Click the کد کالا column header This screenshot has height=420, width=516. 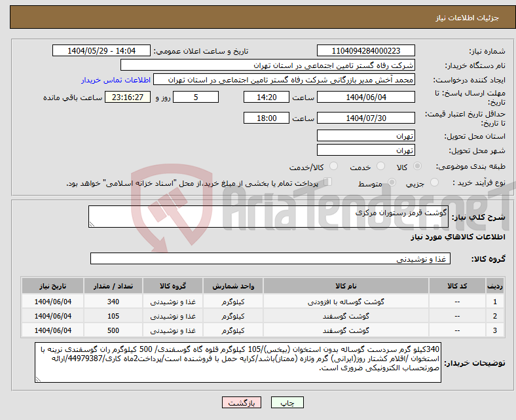coord(457,286)
